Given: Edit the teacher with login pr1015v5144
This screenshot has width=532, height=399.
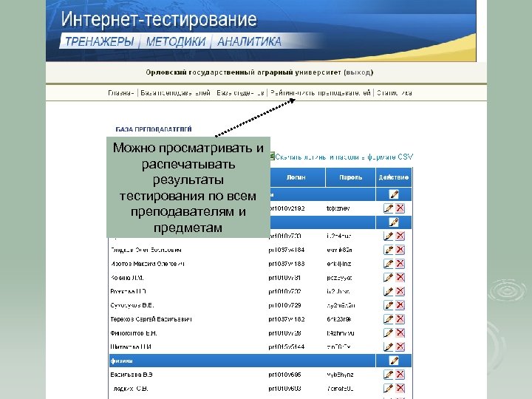Looking at the screenshot, I should (x=389, y=347).
